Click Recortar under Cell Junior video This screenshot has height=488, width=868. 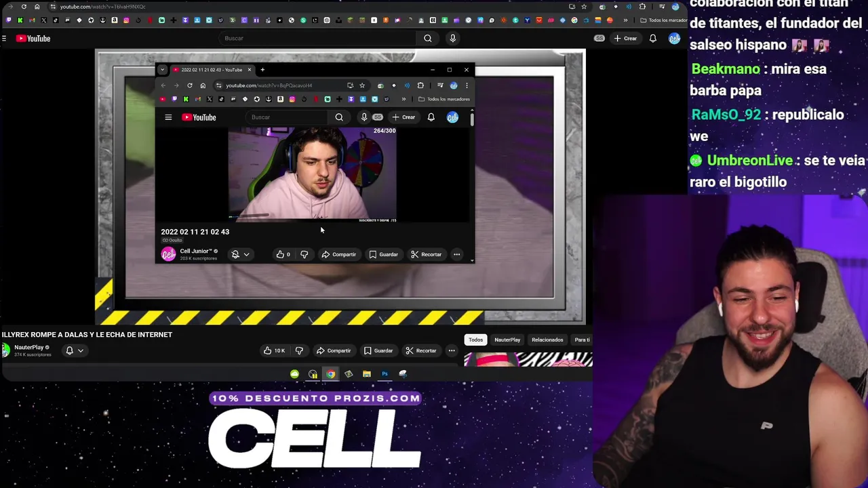click(x=426, y=254)
